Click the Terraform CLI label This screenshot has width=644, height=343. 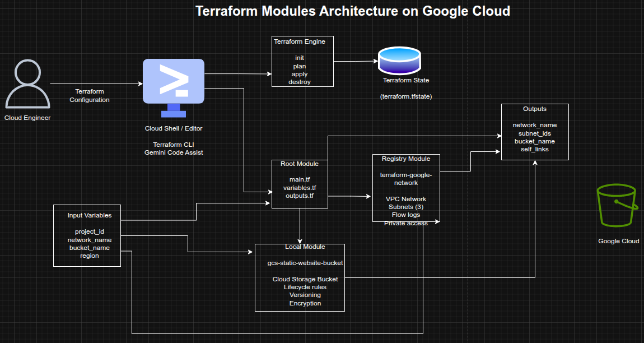(x=174, y=144)
